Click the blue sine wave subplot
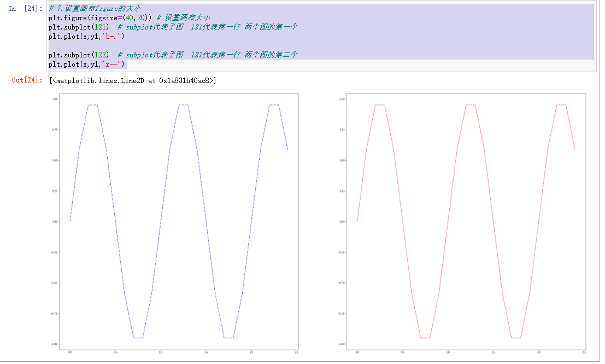Image resolution: width=605 pixels, height=364 pixels. coord(179,221)
